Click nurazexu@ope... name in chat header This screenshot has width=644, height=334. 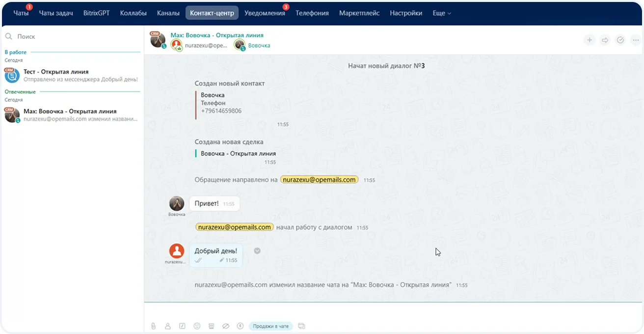206,46
